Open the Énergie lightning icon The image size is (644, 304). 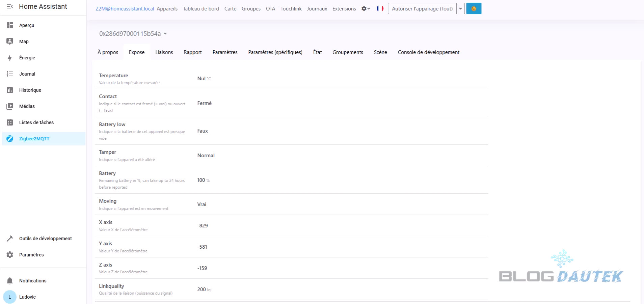pos(10,58)
